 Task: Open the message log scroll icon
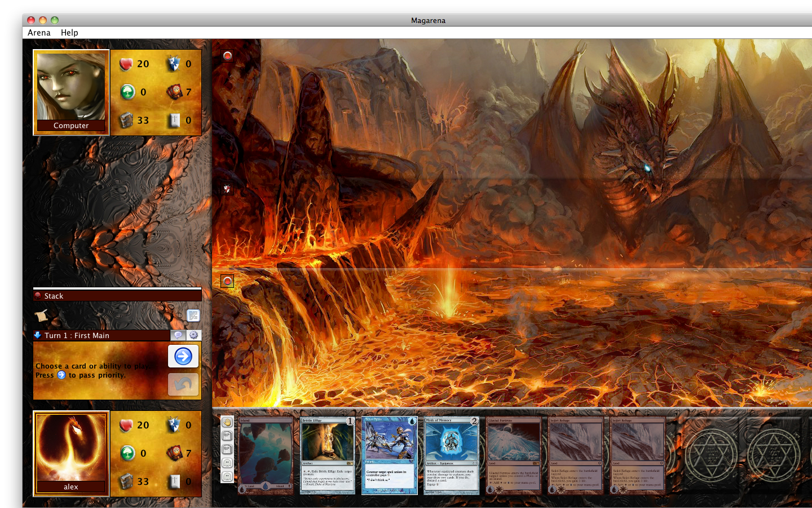pyautogui.click(x=41, y=316)
